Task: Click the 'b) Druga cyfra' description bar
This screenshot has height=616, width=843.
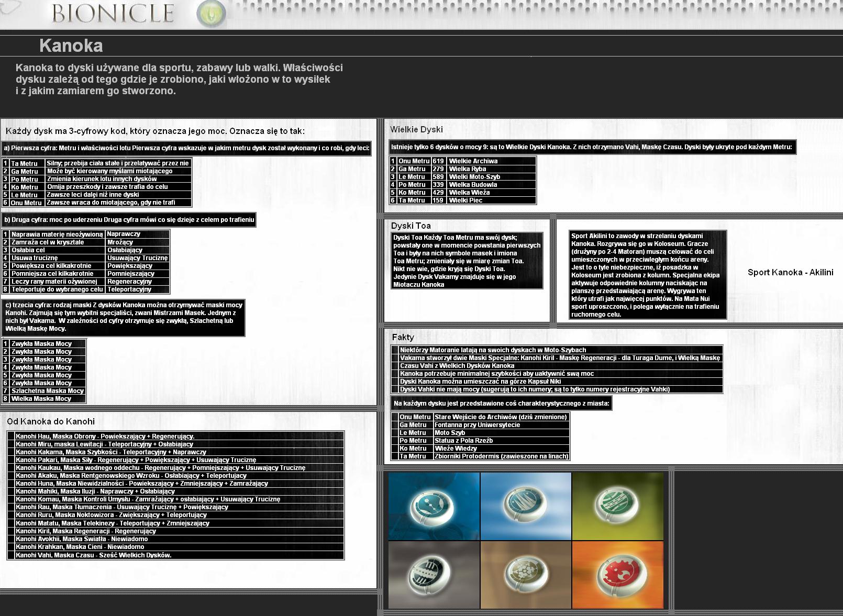Action: click(x=129, y=220)
